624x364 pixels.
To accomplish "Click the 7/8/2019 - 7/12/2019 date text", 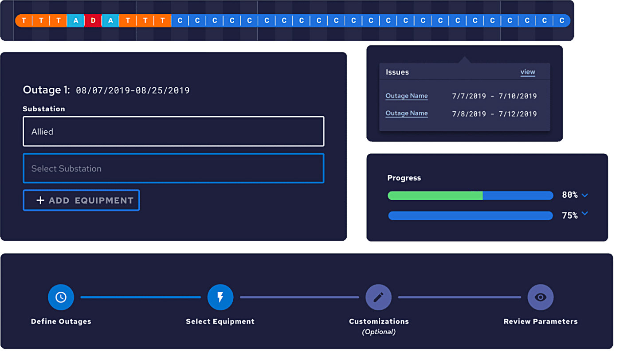I will tap(494, 114).
